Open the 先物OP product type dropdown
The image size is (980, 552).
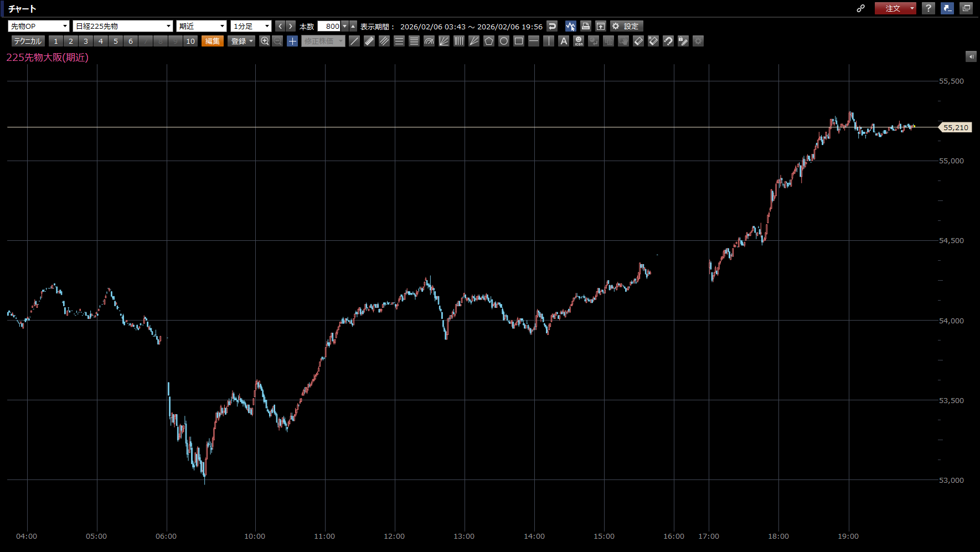[39, 26]
